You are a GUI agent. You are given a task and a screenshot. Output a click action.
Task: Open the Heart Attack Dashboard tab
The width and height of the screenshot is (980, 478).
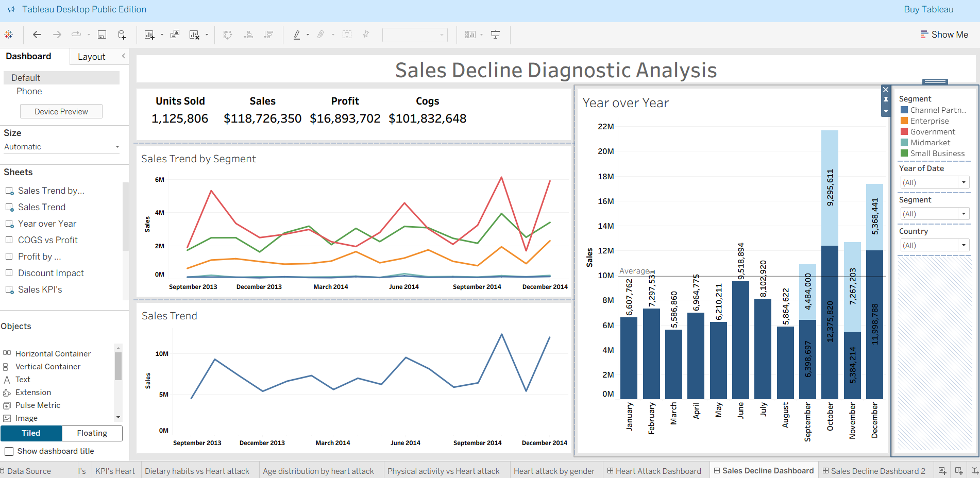click(654, 471)
